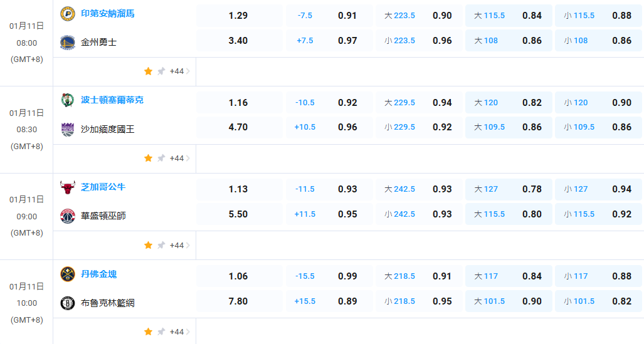Click the Chicago Bulls team logo
Image resolution: width=644 pixels, height=344 pixels.
67,187
